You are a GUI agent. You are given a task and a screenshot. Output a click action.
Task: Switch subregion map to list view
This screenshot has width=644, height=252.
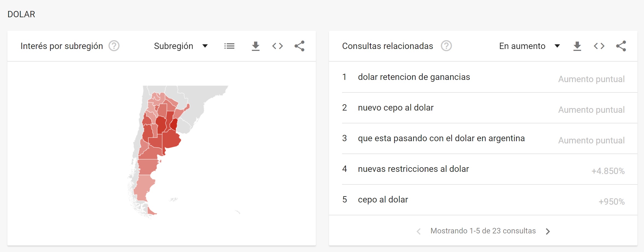point(229,46)
